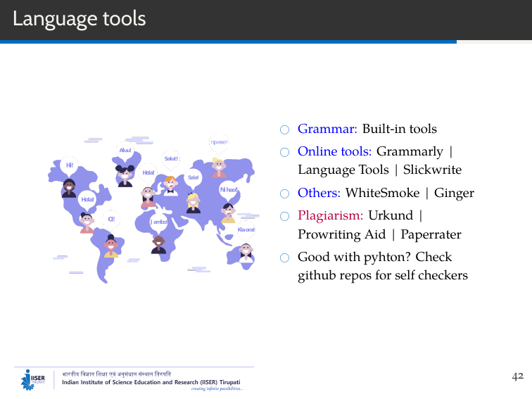Click the 'creating infinite possibilities' tagline

[x=217, y=388]
